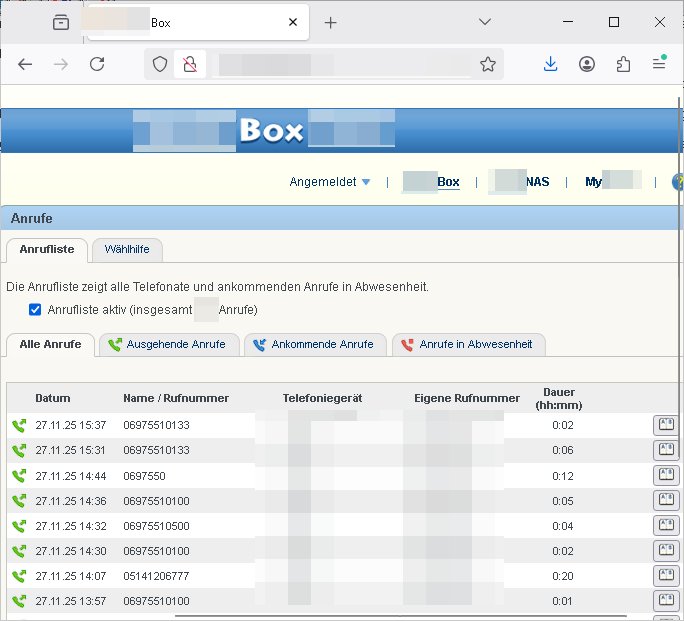This screenshot has height=621, width=684.
Task: Filter by Ankommende Anrufe tab
Action: click(x=313, y=345)
